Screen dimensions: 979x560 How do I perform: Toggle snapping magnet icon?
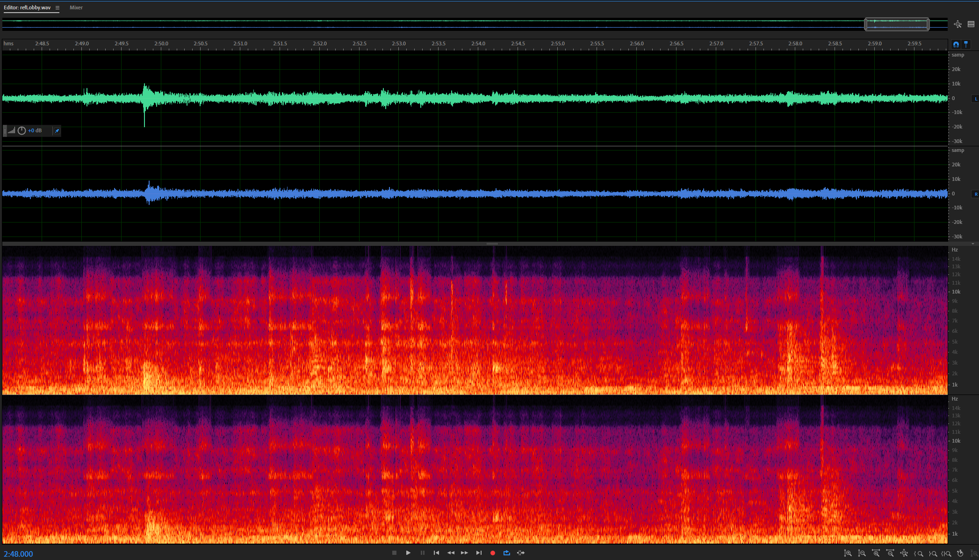tap(956, 44)
